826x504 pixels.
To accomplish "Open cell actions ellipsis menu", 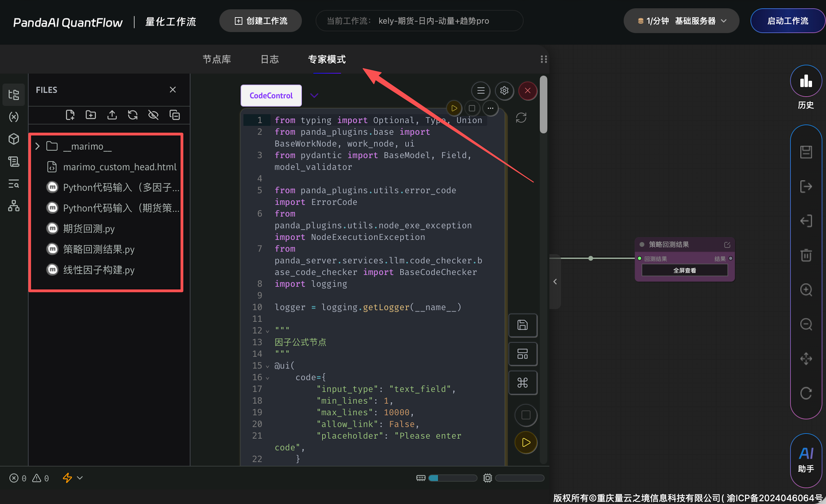I will [490, 108].
